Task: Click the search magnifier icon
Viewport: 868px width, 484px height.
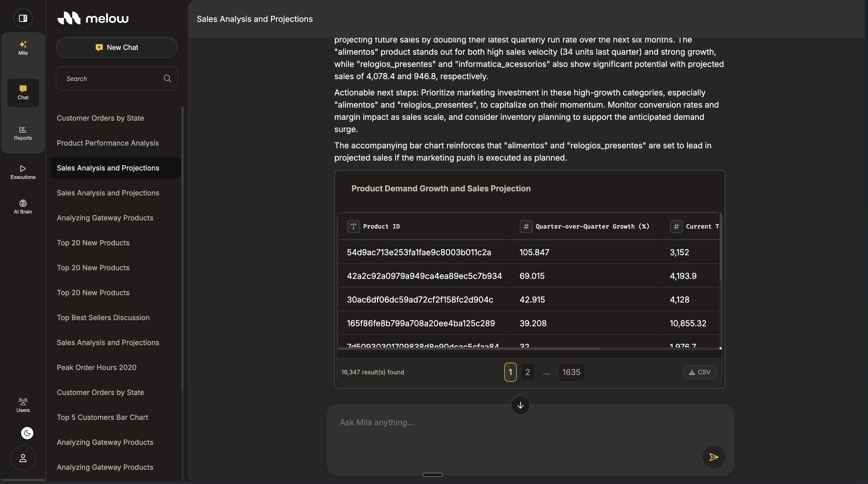Action: [x=167, y=78]
